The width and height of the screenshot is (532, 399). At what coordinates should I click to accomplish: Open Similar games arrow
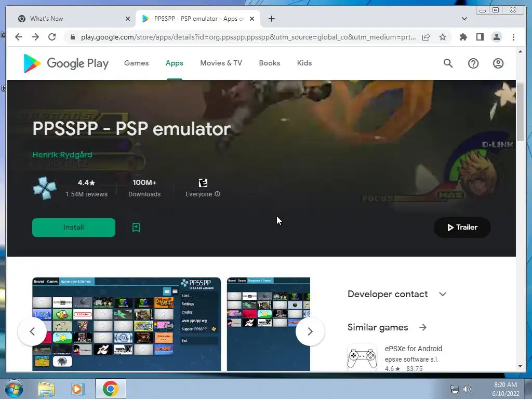click(x=423, y=327)
